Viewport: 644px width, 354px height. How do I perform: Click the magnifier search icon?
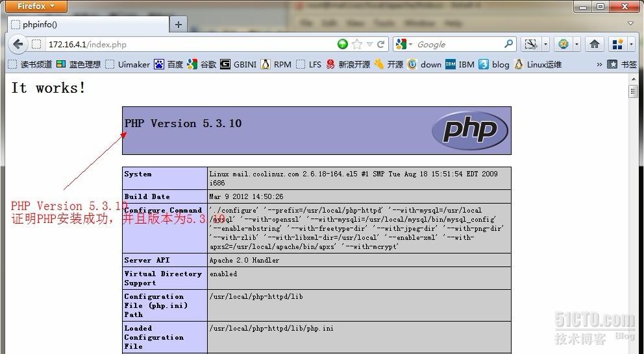[x=508, y=43]
